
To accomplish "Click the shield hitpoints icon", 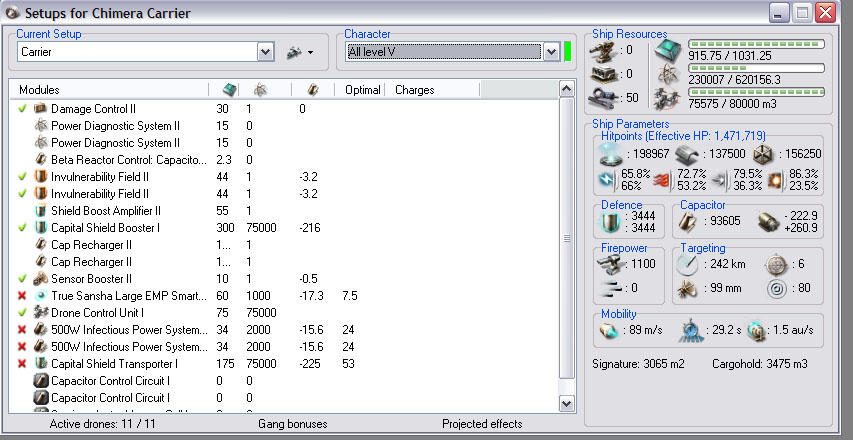I will tap(611, 155).
